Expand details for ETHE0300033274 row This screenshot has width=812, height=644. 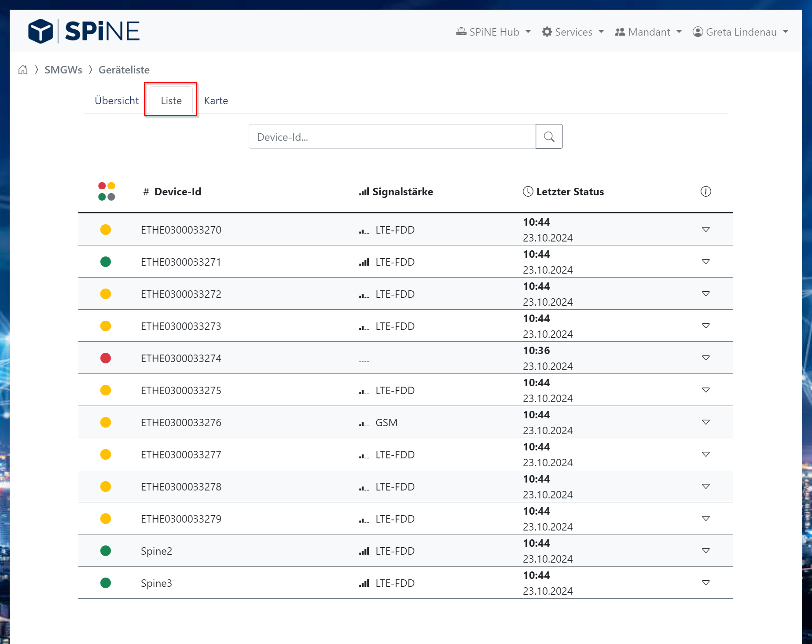click(x=705, y=358)
